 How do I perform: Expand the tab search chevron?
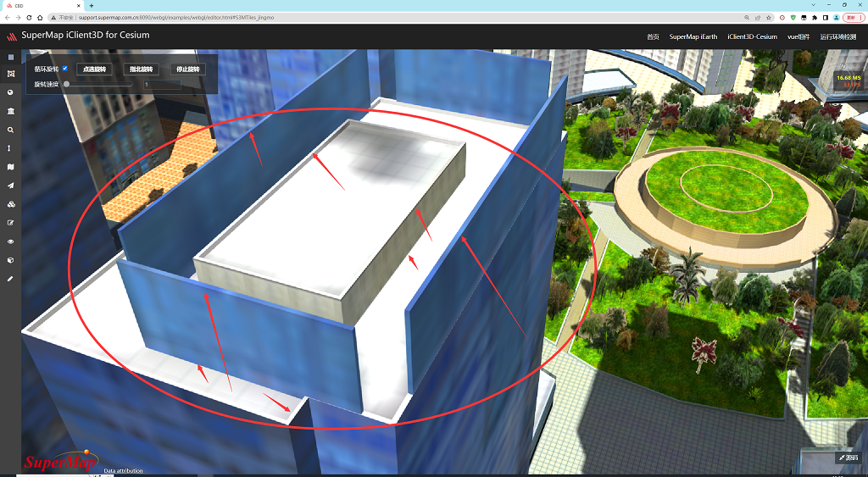click(813, 5)
